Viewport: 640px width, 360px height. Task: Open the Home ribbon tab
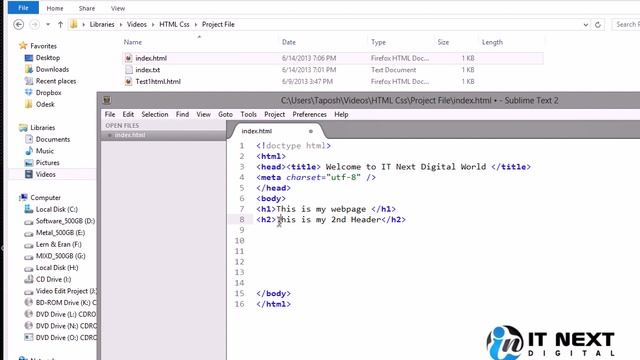tap(55, 8)
